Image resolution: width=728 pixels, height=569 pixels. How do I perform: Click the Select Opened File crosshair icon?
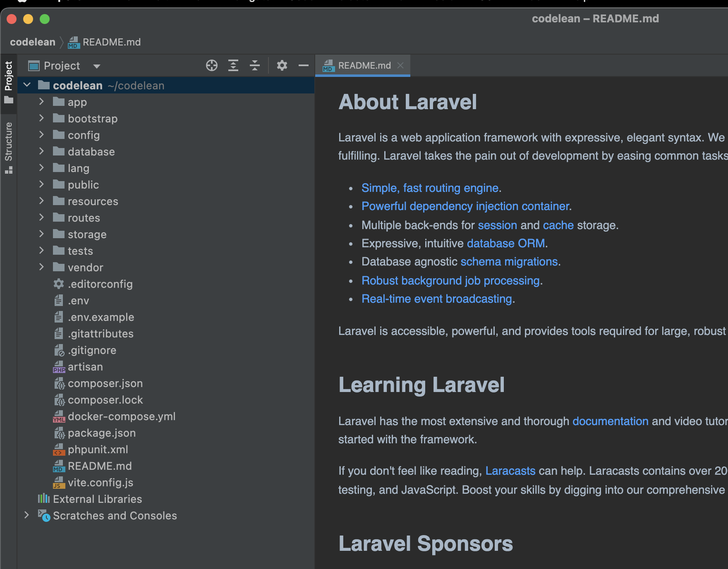[212, 65]
